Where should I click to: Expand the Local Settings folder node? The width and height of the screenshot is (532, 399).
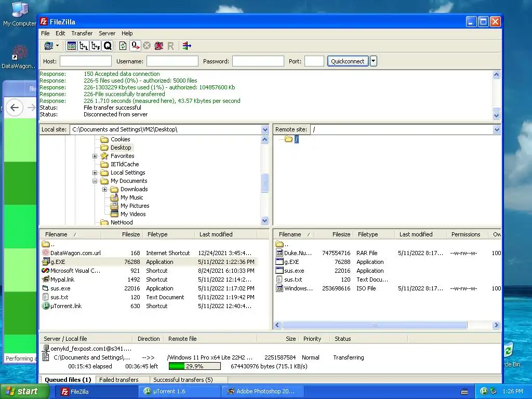point(95,172)
